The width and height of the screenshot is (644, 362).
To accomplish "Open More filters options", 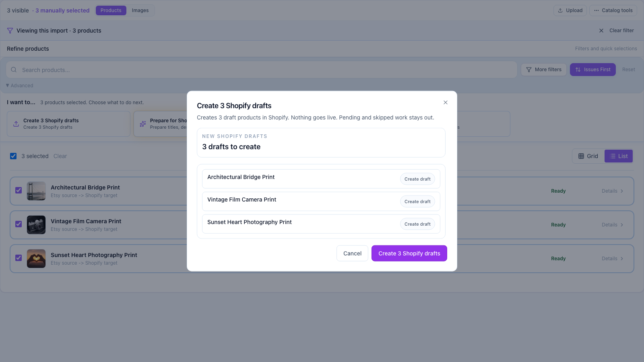I will (544, 70).
